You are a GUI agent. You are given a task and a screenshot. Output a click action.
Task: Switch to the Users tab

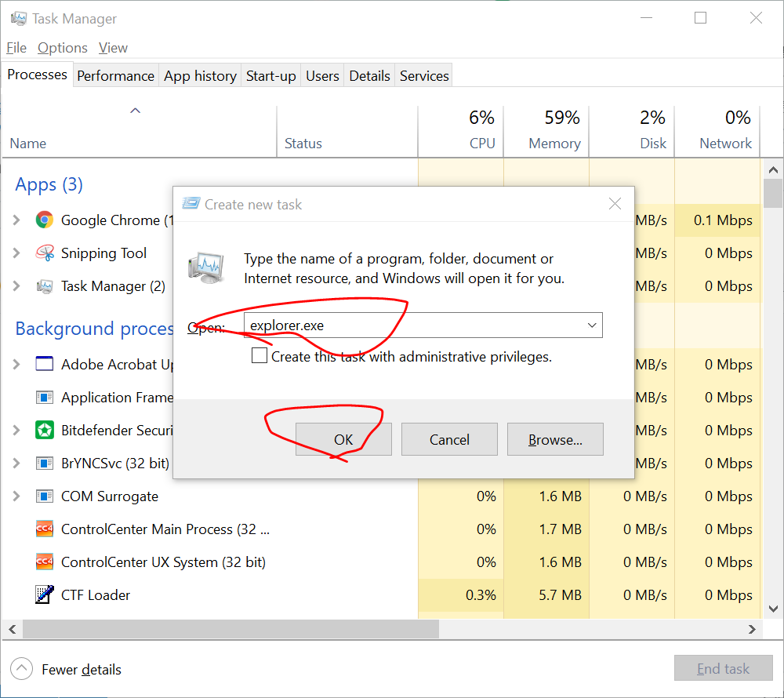click(x=322, y=75)
